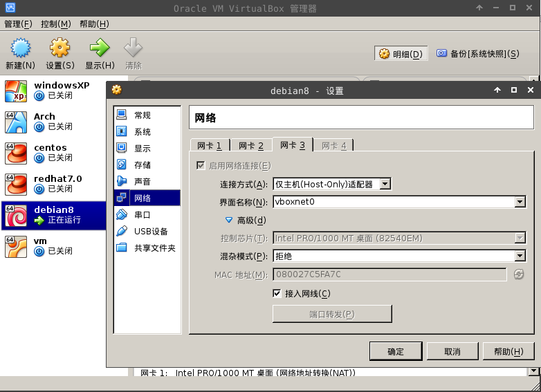The image size is (541, 392).
Task: Click the power icon beside centos 已关闭
Action: [x=39, y=158]
